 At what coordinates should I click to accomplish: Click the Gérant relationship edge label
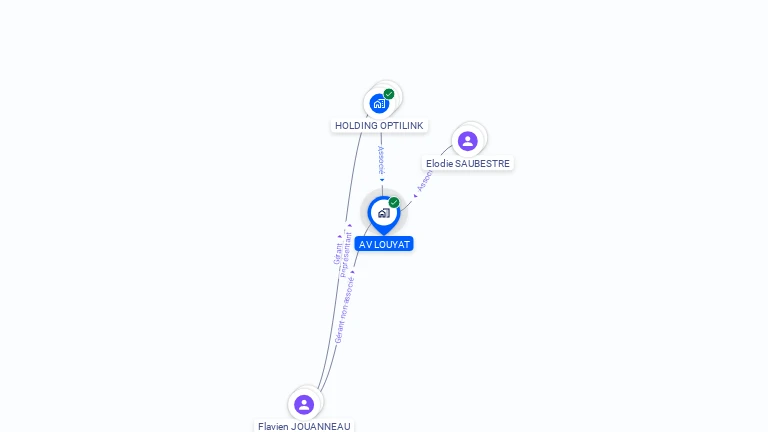(x=337, y=253)
